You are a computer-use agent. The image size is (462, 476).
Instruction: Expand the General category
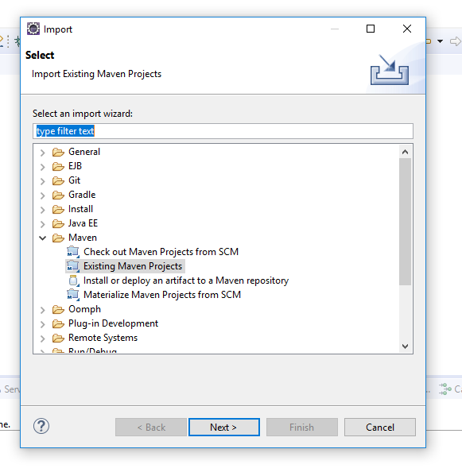pos(42,153)
